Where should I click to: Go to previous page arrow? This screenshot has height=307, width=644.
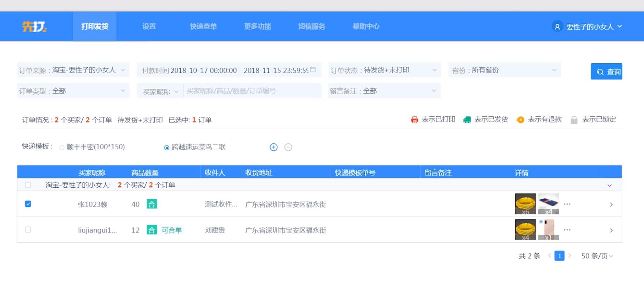(549, 256)
